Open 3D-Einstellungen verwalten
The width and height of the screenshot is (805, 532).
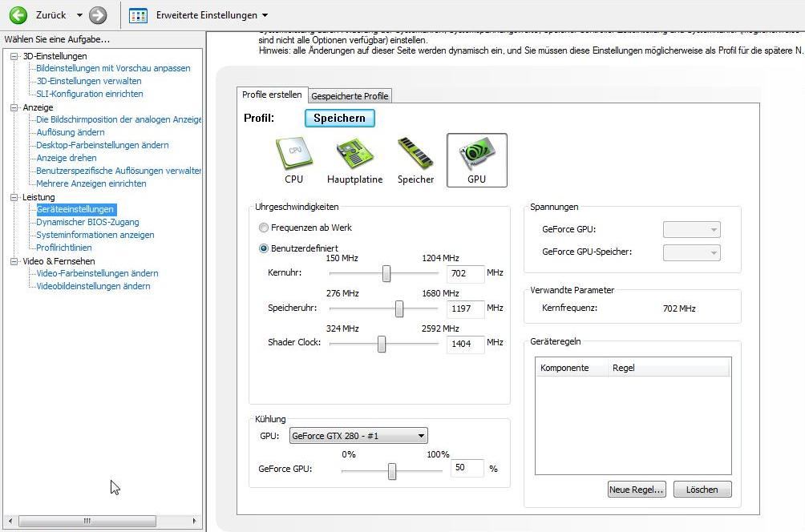coord(89,81)
